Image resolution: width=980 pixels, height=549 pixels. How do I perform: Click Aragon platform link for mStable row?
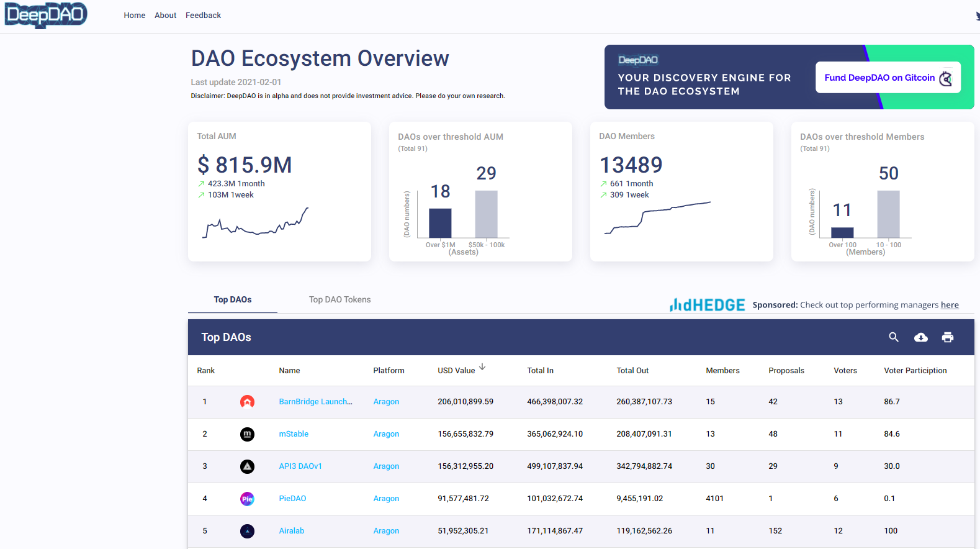(386, 434)
